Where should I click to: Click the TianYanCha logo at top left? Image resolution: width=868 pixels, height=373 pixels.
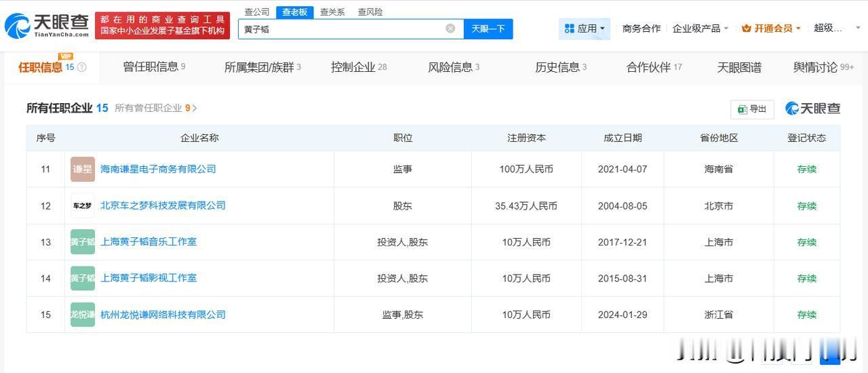point(46,26)
